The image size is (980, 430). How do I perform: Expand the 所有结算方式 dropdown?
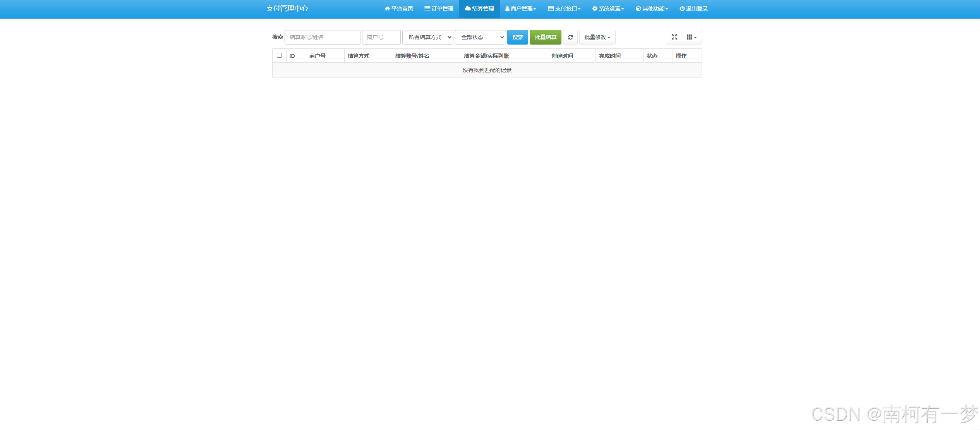click(x=427, y=37)
